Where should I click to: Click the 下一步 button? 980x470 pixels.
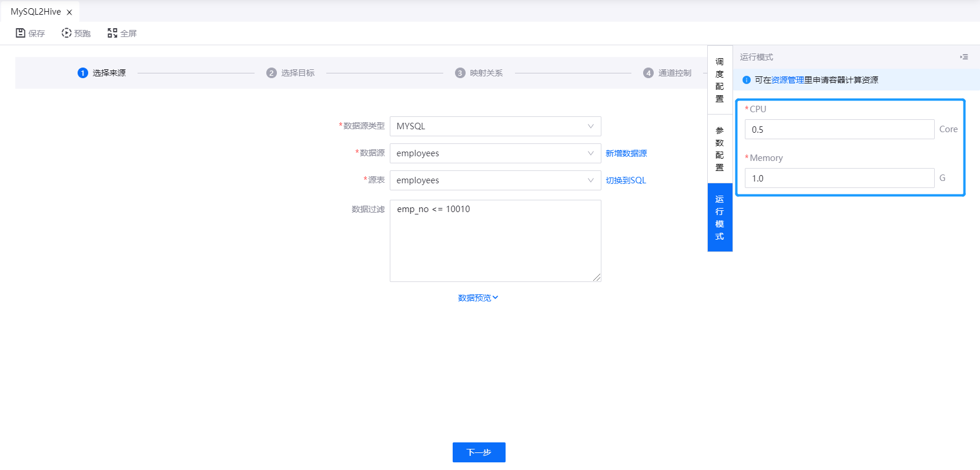[x=479, y=452]
